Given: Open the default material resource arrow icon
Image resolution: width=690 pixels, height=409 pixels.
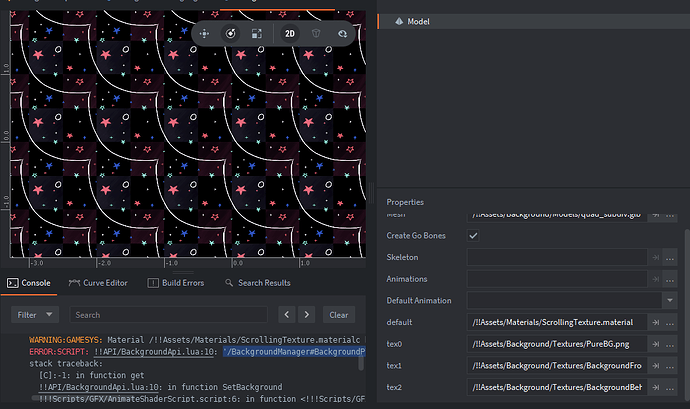Looking at the screenshot, I should click(657, 322).
